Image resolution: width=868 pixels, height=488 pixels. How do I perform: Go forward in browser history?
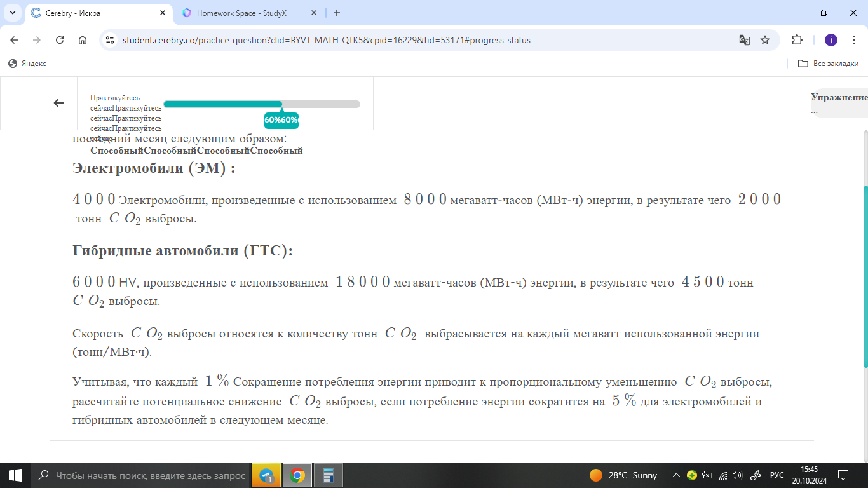point(37,40)
